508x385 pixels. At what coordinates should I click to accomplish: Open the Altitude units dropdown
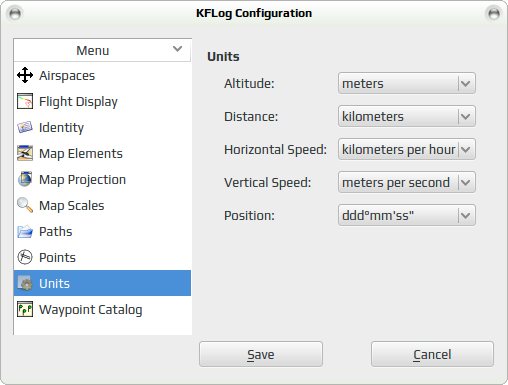click(407, 83)
